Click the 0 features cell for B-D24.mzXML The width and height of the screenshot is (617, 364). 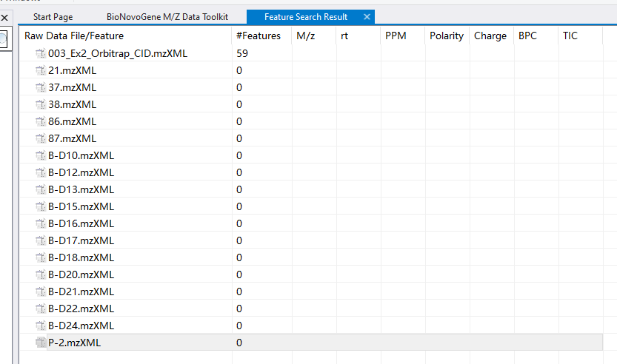point(262,326)
